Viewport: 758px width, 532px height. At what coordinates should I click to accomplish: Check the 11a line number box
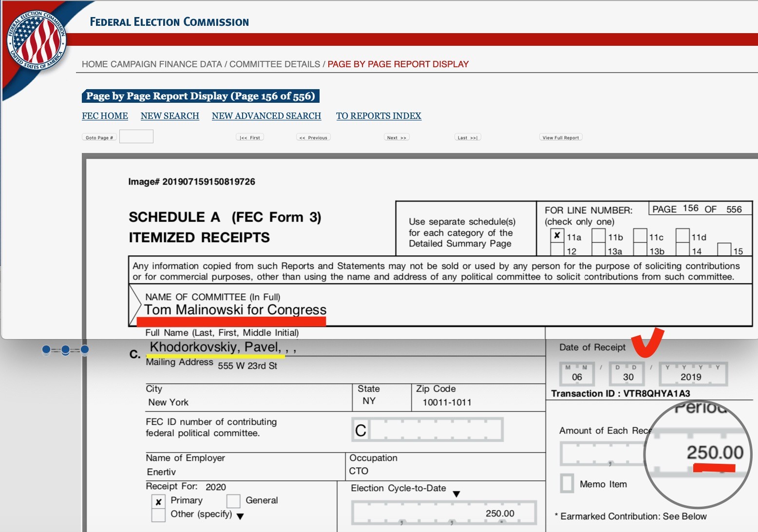(x=557, y=235)
